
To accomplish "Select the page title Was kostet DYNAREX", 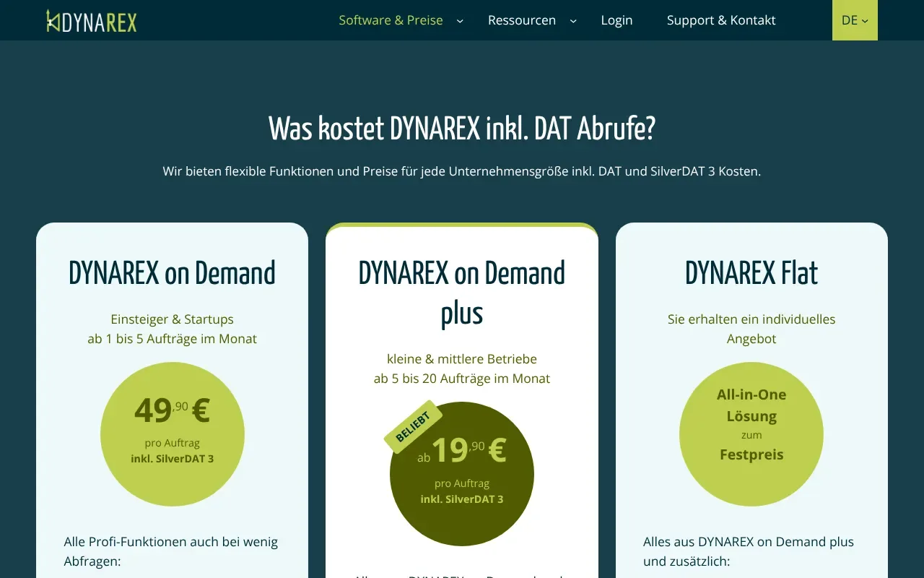I will [462, 129].
